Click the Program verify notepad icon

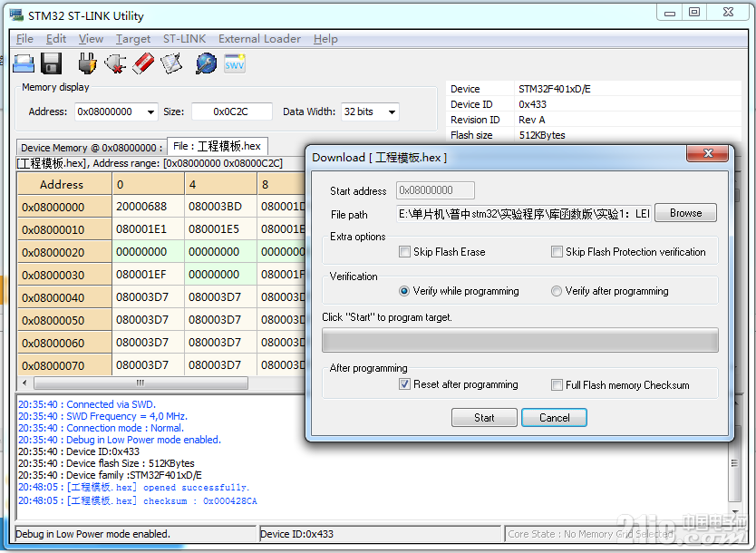pos(171,63)
